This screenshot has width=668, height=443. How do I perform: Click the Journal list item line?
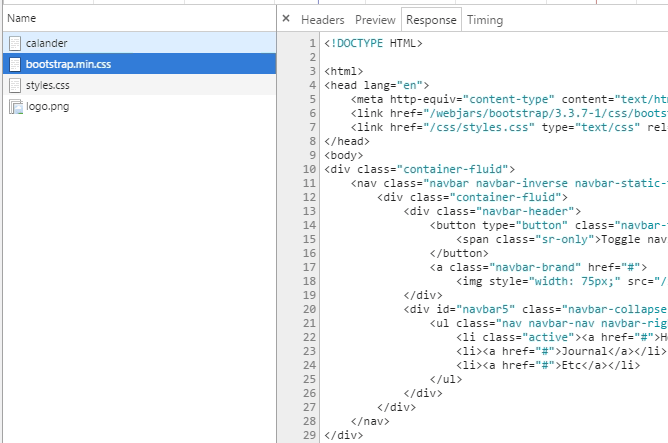click(x=561, y=351)
